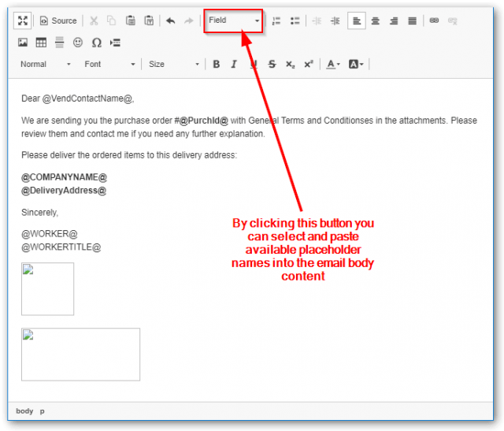Click the delivery address sentence paragraph
This screenshot has width=504, height=431.
point(129,155)
